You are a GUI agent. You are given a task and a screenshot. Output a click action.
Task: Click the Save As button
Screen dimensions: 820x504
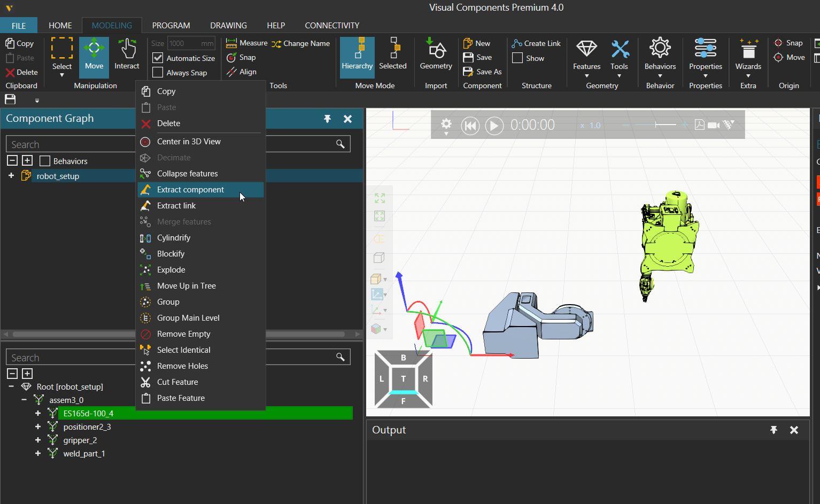tap(482, 72)
